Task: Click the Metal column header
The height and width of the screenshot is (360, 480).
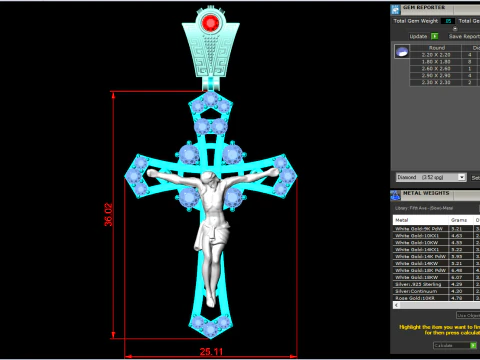Action: (x=421, y=220)
